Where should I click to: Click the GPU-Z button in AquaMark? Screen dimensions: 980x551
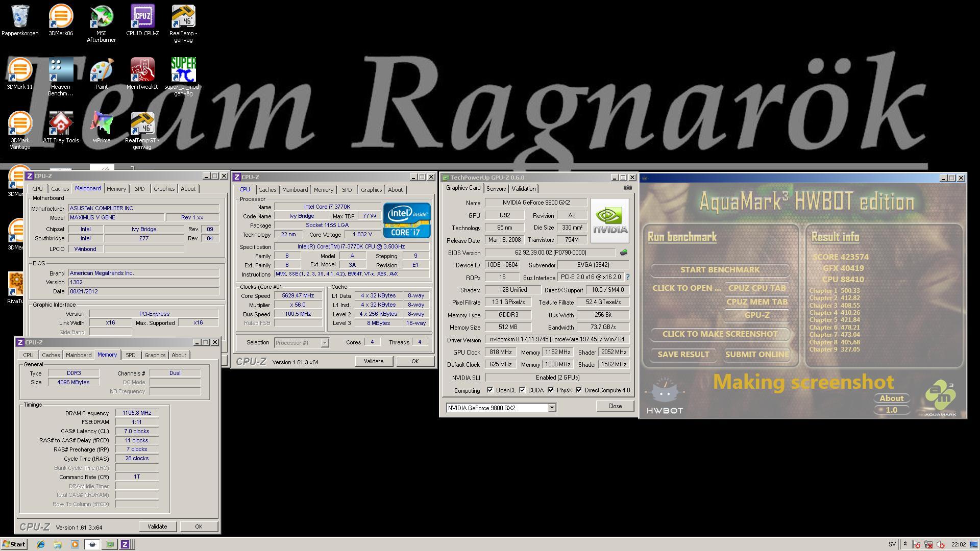click(x=757, y=315)
